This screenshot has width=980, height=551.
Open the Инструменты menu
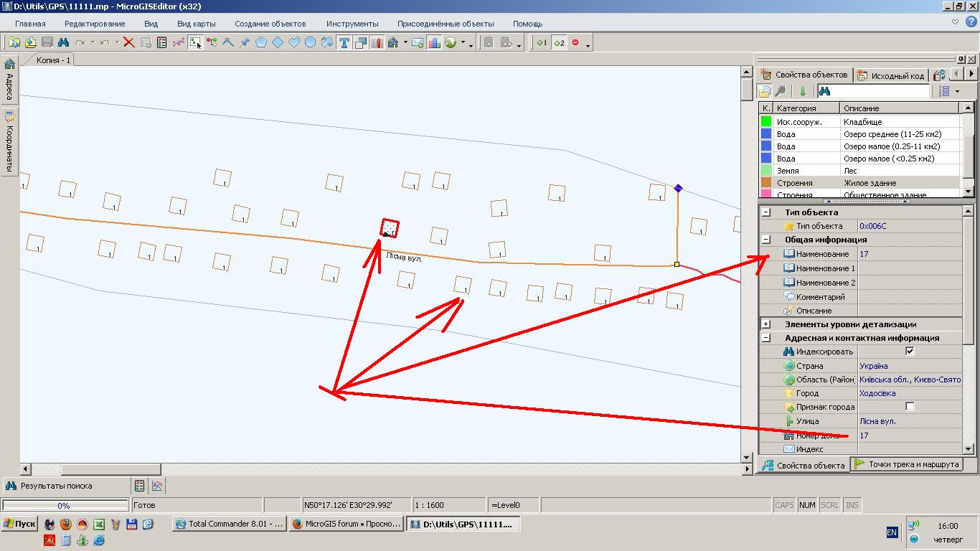point(352,24)
